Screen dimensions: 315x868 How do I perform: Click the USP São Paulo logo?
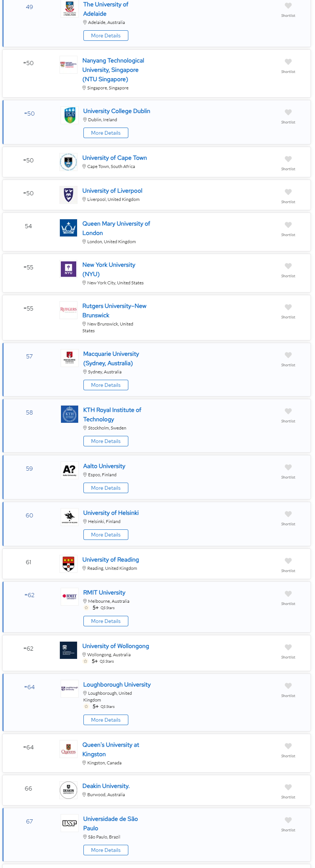click(x=70, y=823)
